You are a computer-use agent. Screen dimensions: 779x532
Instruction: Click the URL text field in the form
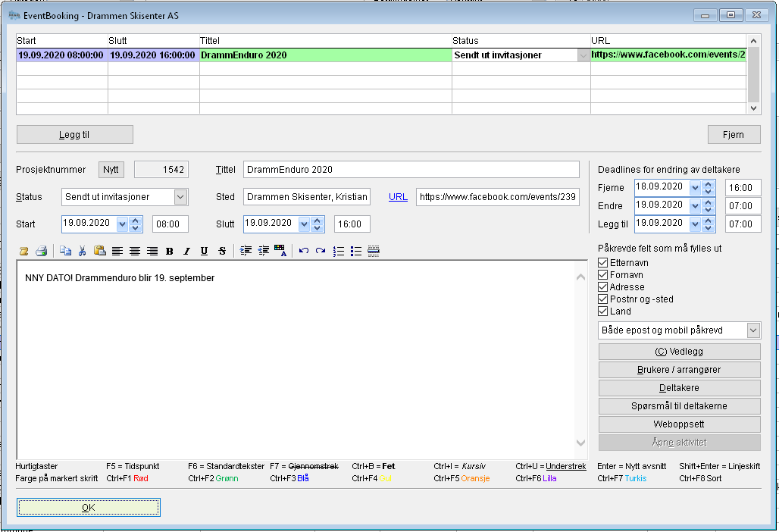498,197
